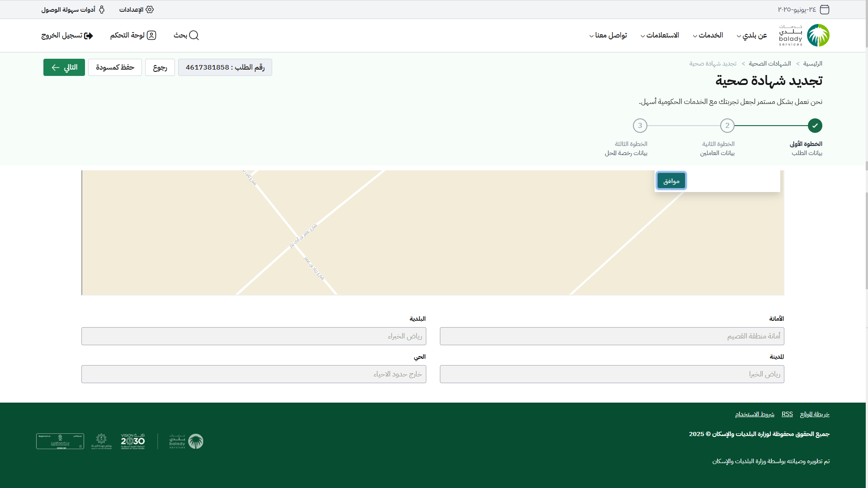This screenshot has height=488, width=868.
Task: Click حفظ كمسودة save draft button
Action: [115, 67]
